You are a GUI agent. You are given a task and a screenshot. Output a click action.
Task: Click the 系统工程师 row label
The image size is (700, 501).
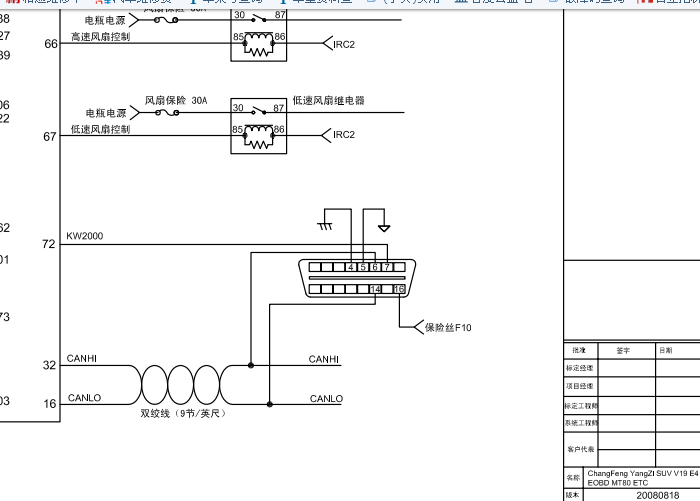[581, 423]
